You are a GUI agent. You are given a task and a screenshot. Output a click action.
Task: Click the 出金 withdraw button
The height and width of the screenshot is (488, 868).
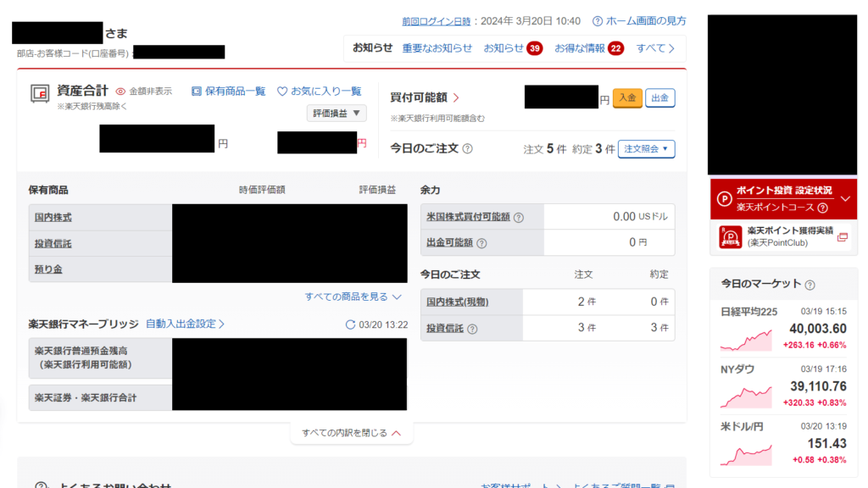coord(659,98)
